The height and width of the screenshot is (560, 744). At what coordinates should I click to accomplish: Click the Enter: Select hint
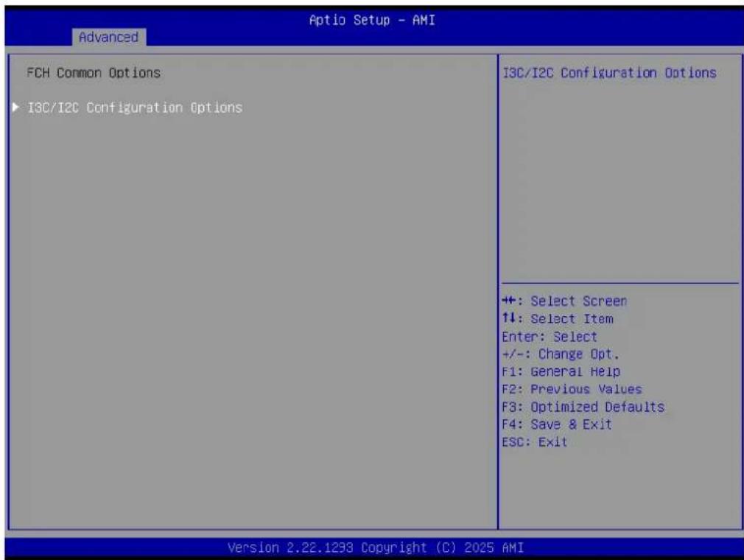550,337
